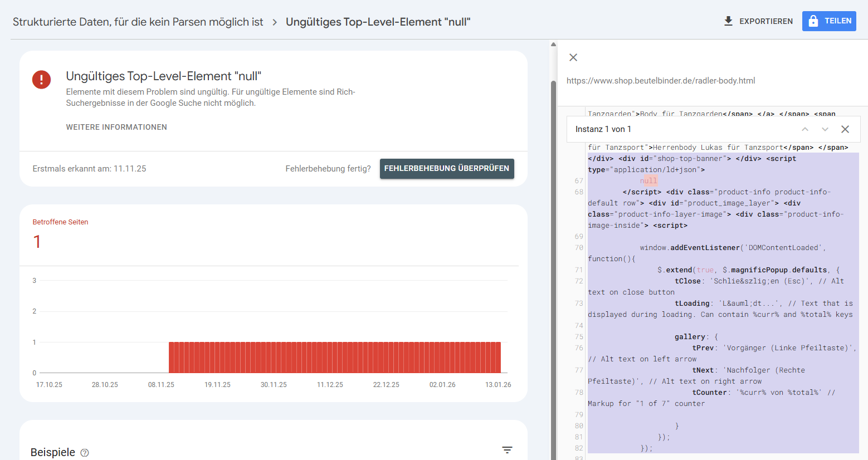Image resolution: width=868 pixels, height=460 pixels.
Task: Open the Weitere Informationen link
Action: (x=116, y=127)
